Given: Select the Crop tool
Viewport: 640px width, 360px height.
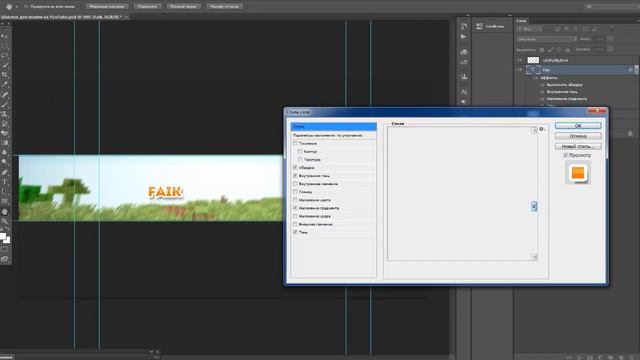Looking at the screenshot, I should coord(5,75).
